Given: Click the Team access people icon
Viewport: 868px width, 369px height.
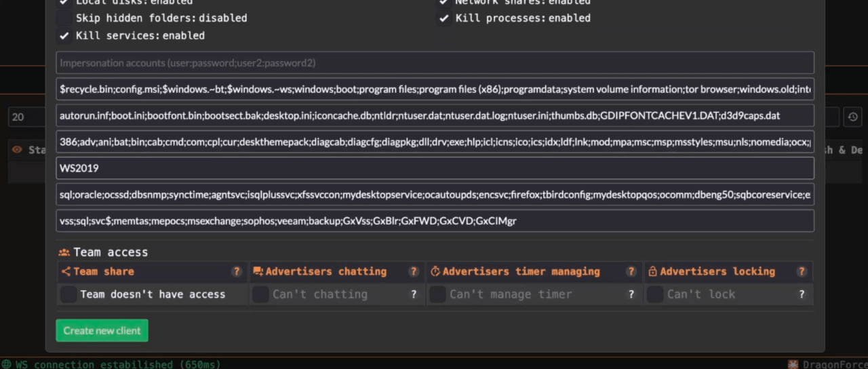Looking at the screenshot, I should [64, 252].
